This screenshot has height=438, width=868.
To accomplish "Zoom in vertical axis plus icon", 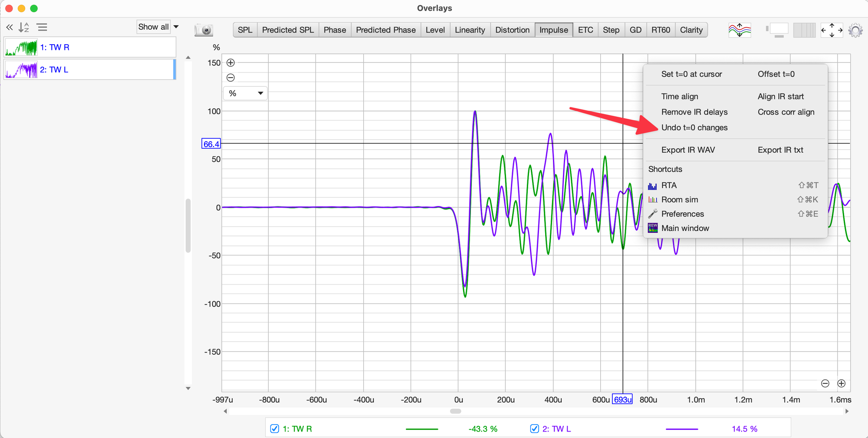I will 231,63.
